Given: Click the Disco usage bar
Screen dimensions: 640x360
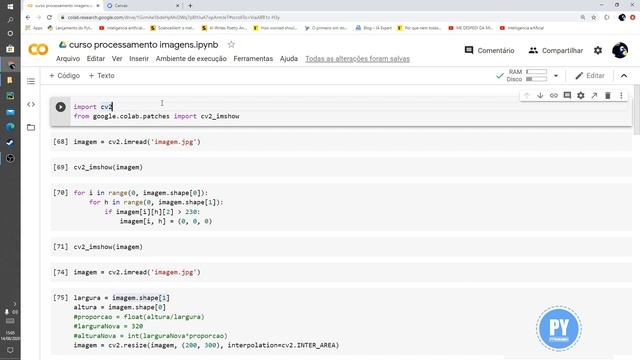Looking at the screenshot, I should [x=536, y=79].
